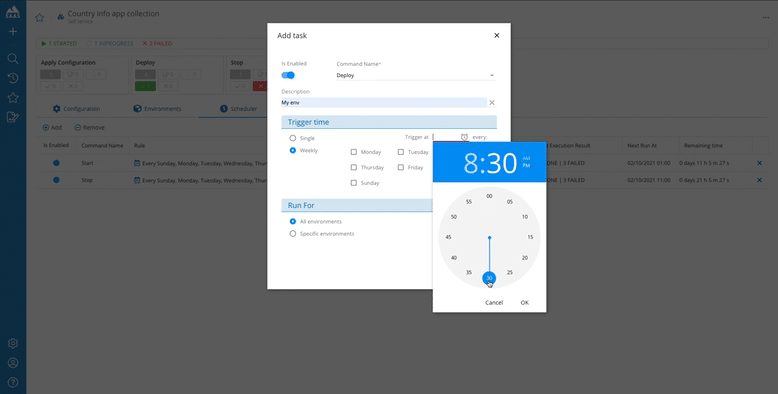Pick 15 minutes on the clock dial
The height and width of the screenshot is (394, 778).
[530, 237]
